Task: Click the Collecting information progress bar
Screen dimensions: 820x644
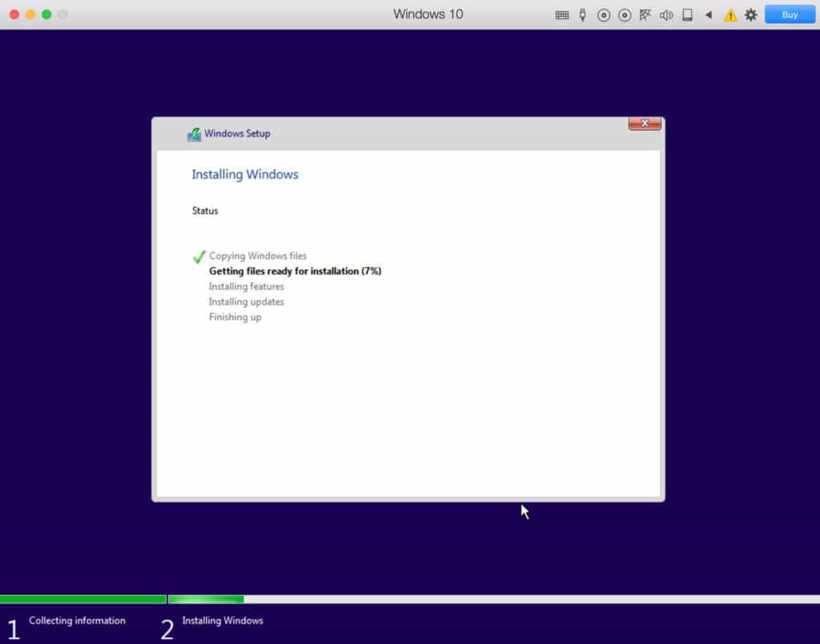Action: point(83,599)
